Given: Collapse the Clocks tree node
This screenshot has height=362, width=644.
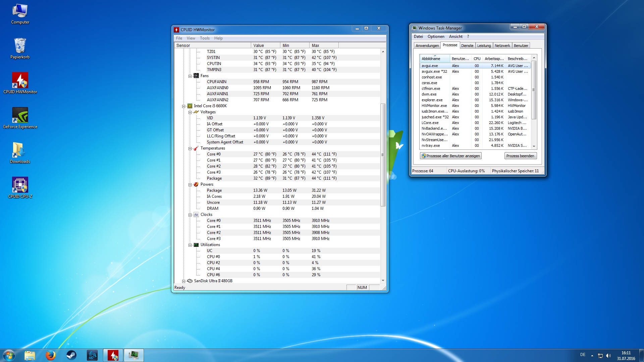Looking at the screenshot, I should tap(190, 215).
